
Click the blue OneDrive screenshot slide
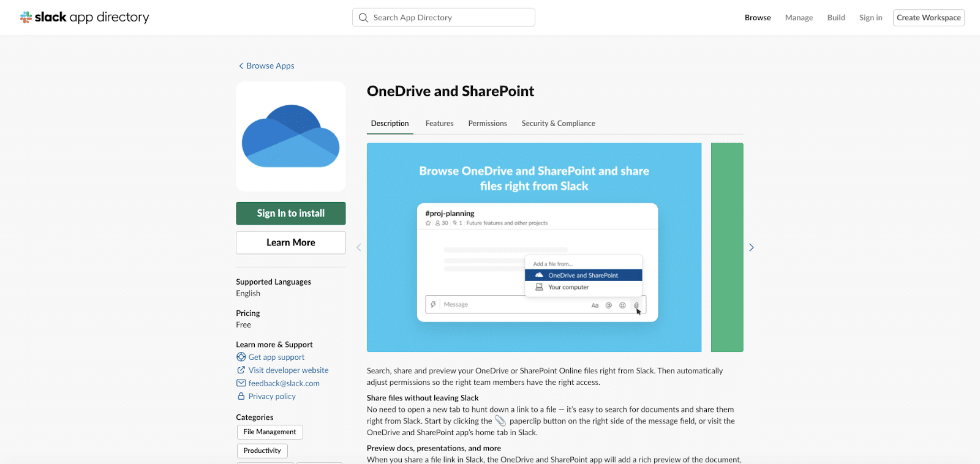click(x=534, y=247)
